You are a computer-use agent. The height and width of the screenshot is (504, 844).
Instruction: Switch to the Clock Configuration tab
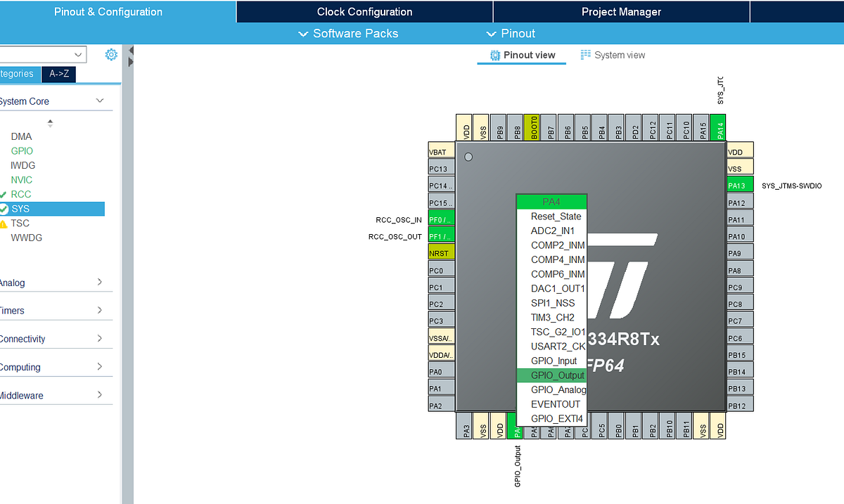(364, 11)
